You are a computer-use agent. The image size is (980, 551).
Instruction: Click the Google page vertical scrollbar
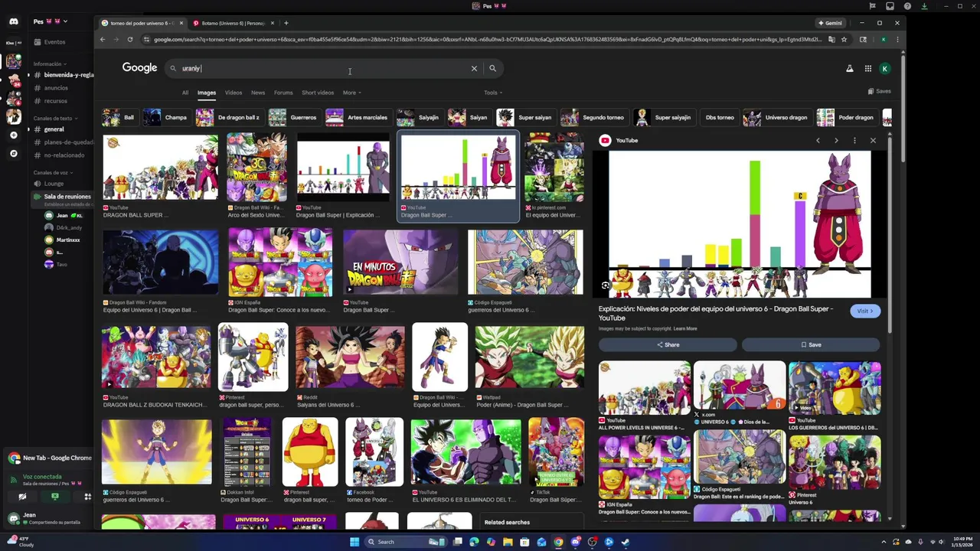click(902, 107)
